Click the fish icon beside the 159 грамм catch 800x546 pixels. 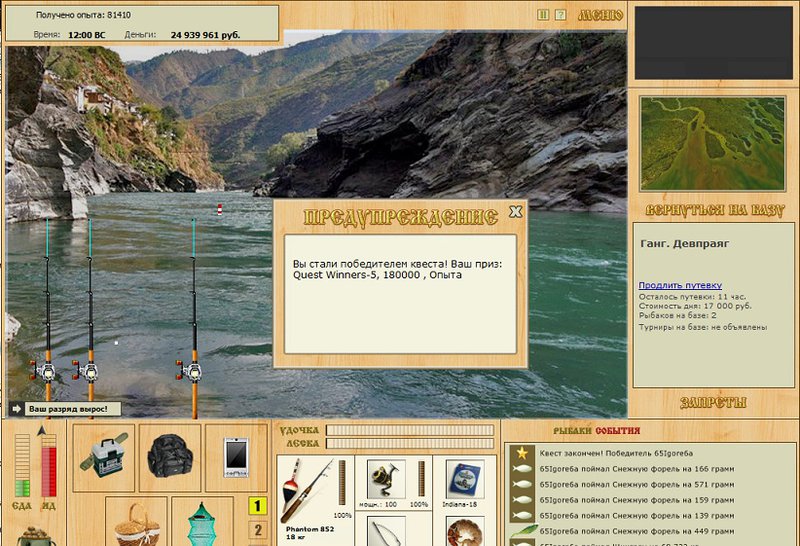click(521, 500)
